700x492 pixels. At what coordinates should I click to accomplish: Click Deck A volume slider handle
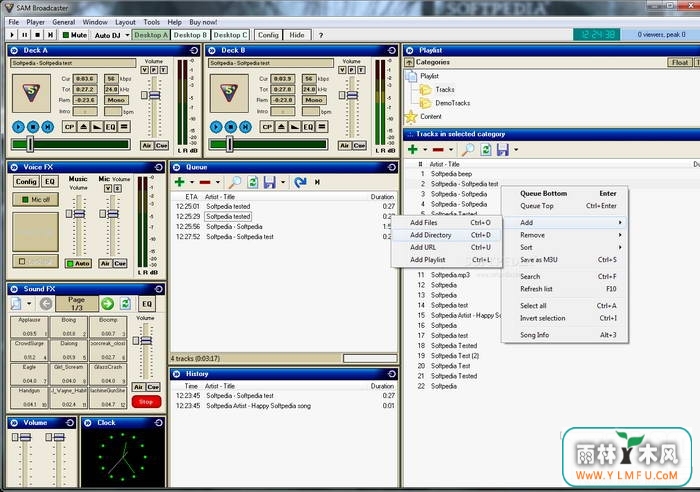[154, 95]
